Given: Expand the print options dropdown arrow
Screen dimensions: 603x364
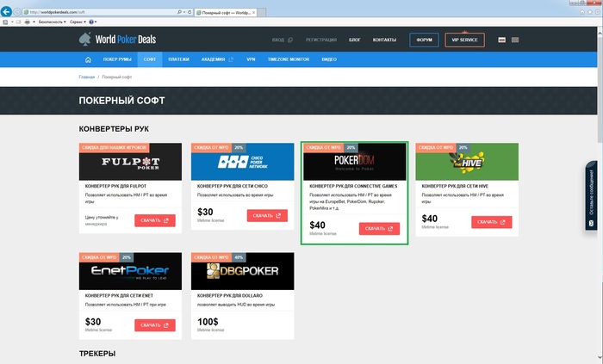Looking at the screenshot, I should point(34,22).
